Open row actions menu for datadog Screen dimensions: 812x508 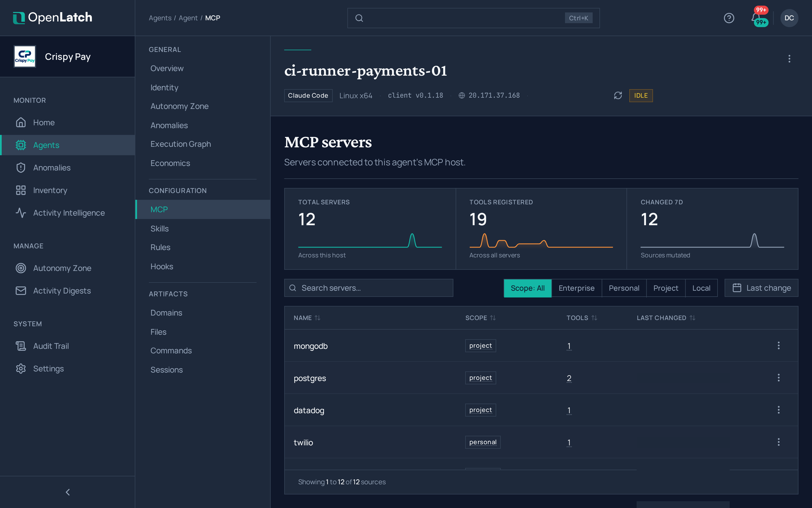tap(778, 410)
